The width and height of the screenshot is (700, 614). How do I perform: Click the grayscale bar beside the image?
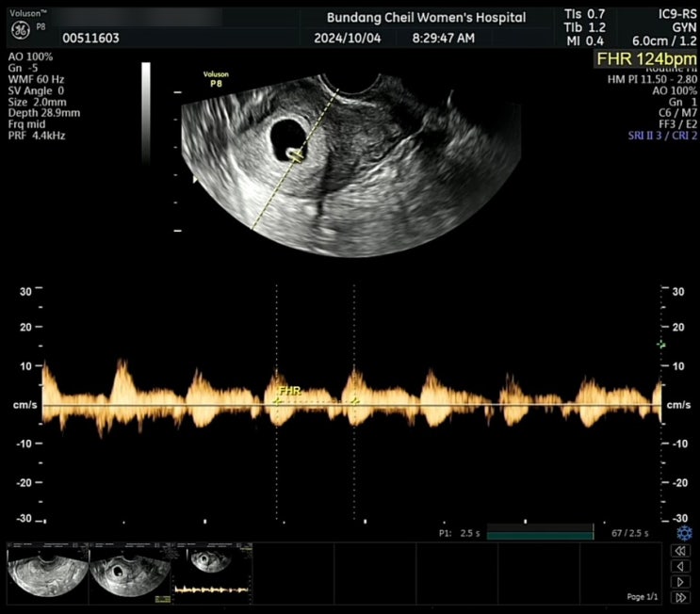pos(146,112)
